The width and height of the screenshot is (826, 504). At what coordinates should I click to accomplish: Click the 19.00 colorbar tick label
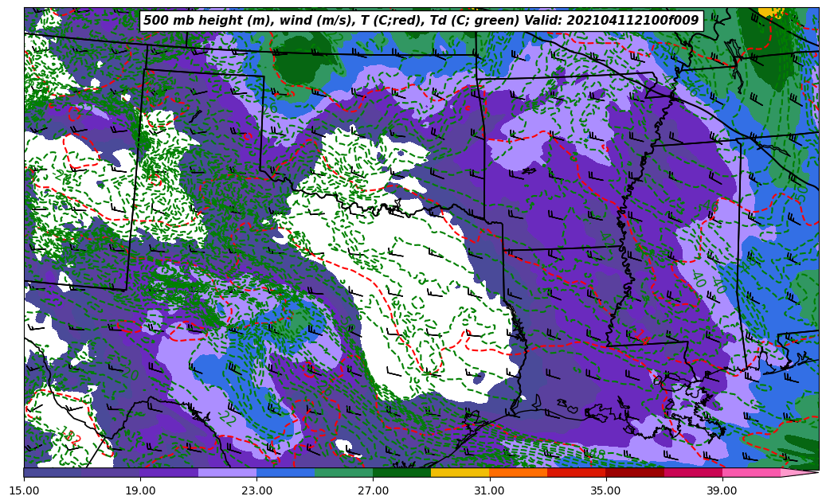(x=140, y=491)
